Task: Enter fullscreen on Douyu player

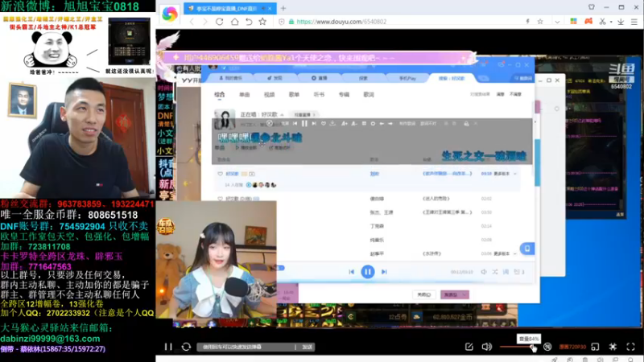Action: point(630,347)
